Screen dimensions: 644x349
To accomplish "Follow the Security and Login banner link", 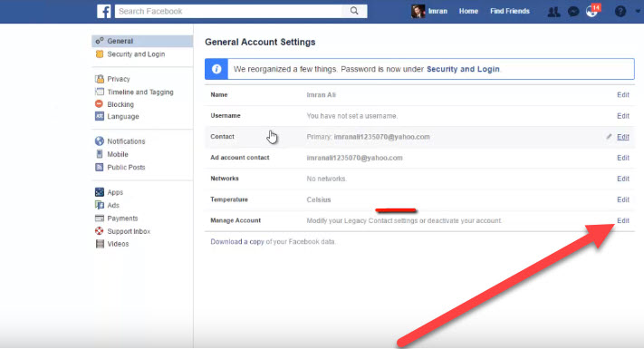I will [x=463, y=69].
